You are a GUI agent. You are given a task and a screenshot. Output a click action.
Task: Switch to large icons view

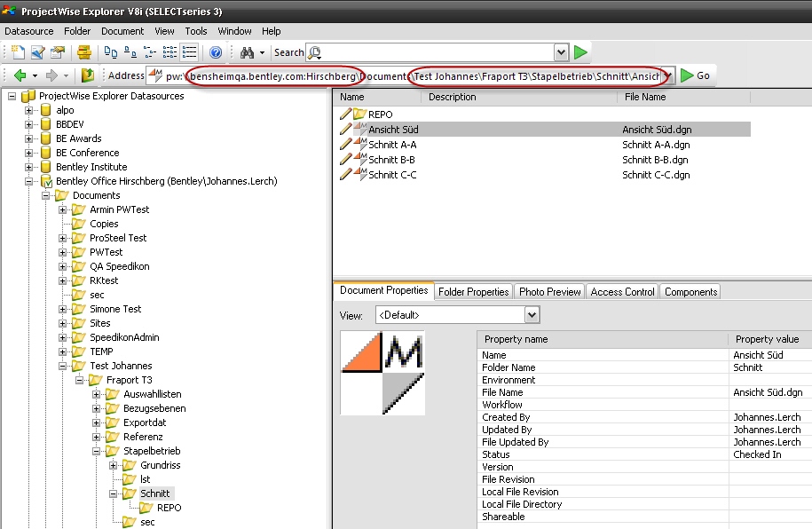[111, 52]
